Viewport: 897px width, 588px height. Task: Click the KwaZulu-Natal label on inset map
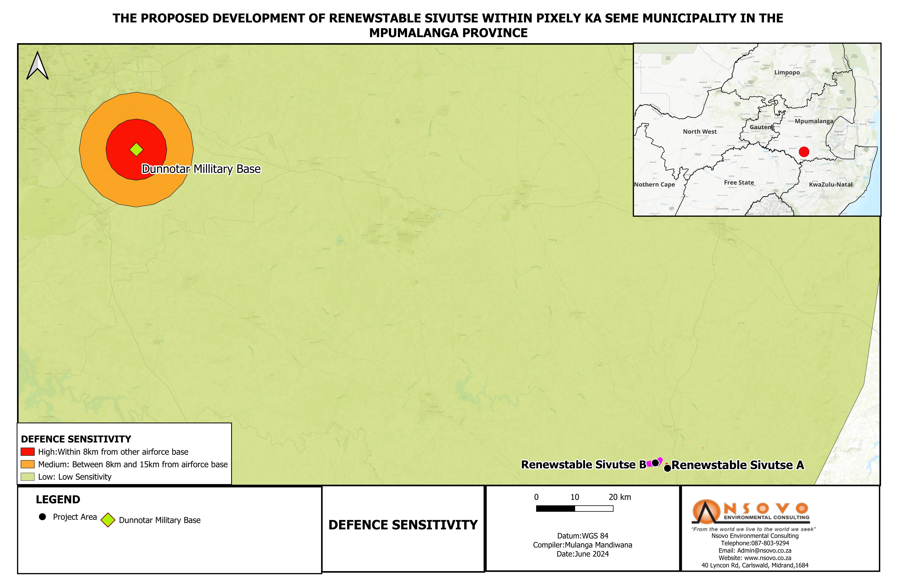pyautogui.click(x=831, y=185)
